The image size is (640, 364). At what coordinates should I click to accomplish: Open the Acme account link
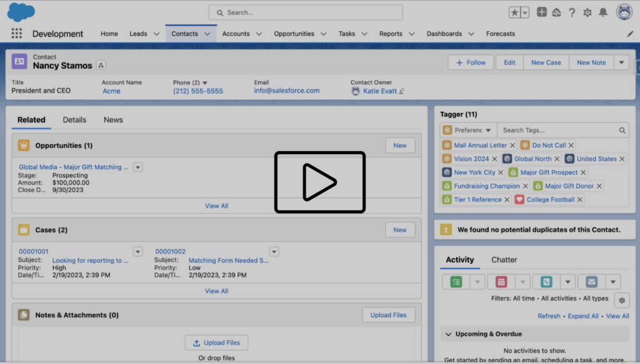pos(111,91)
